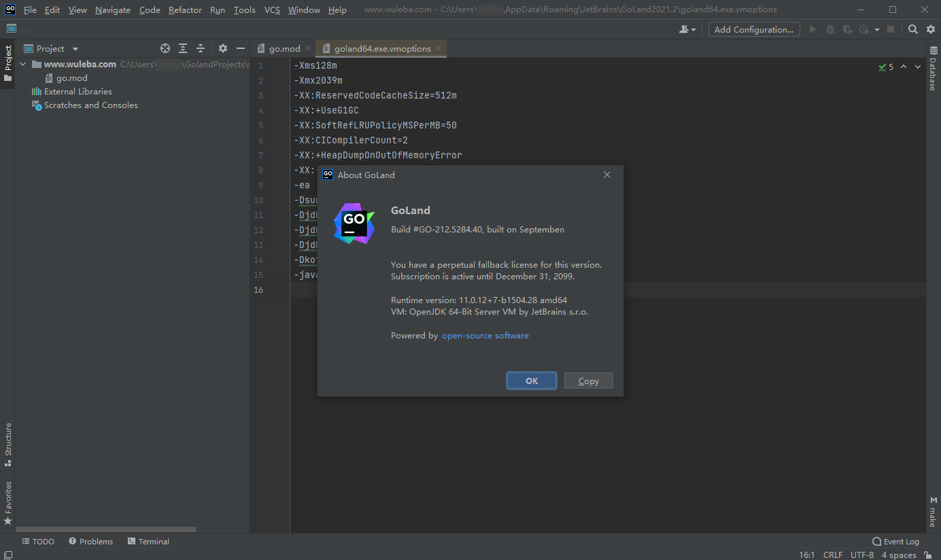Close the goland64.exe.vmoptions tab
This screenshot has height=560, width=941.
[439, 49]
